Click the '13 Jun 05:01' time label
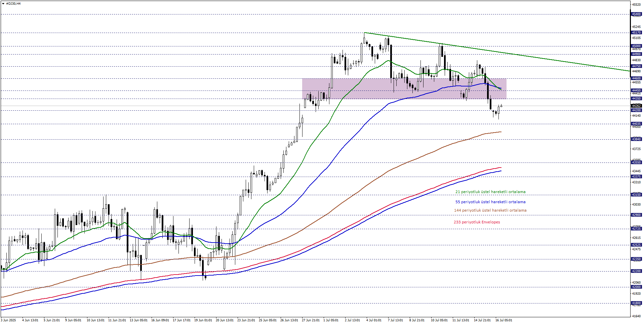The width and height of the screenshot is (644, 324). pos(138,320)
